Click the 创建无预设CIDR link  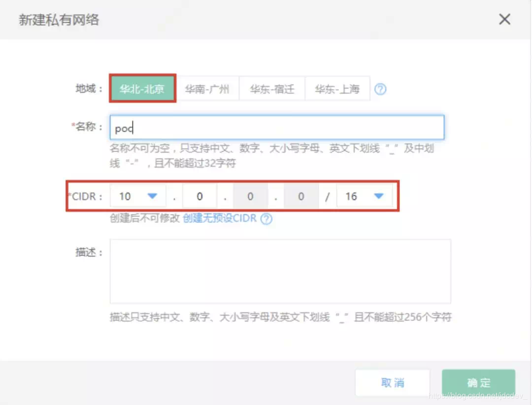pyautogui.click(x=221, y=220)
